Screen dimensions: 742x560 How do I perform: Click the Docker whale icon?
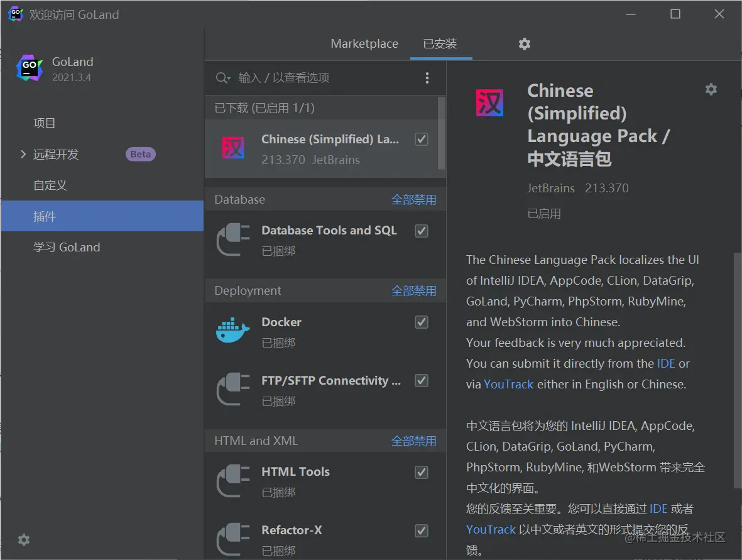[x=233, y=331]
